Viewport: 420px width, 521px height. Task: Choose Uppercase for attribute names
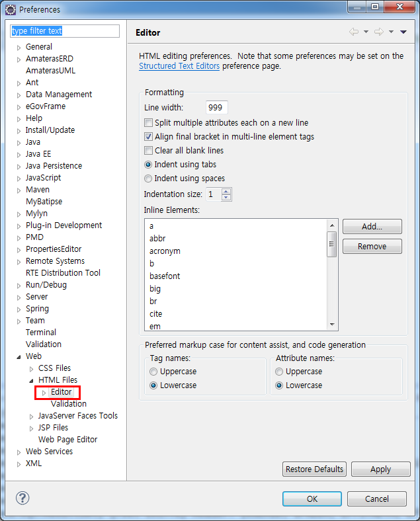coord(279,372)
